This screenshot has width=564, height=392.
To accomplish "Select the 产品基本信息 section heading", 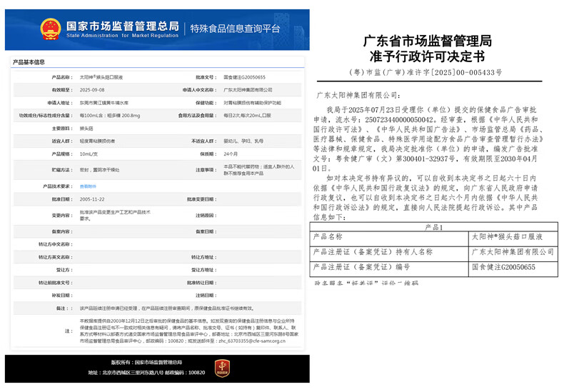I will 29,62.
